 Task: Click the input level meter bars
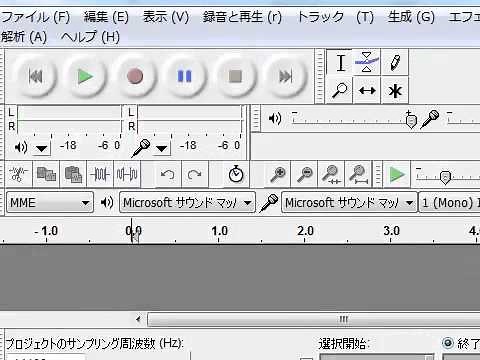[189, 119]
